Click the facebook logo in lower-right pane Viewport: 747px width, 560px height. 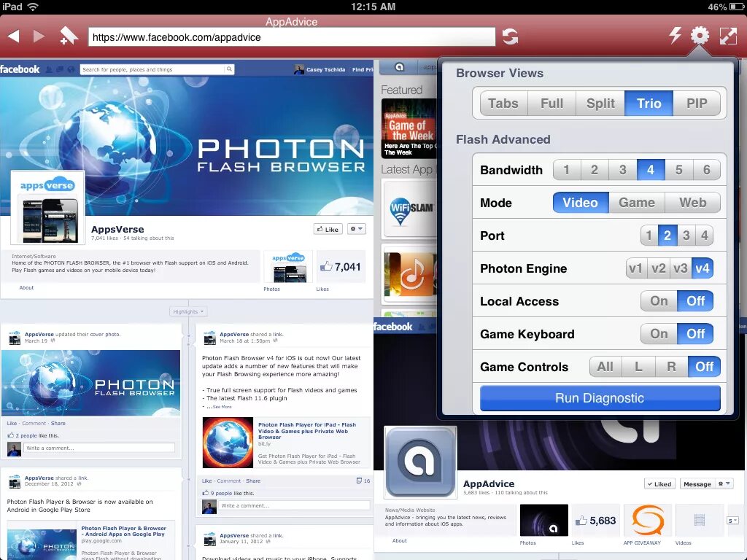pyautogui.click(x=393, y=327)
